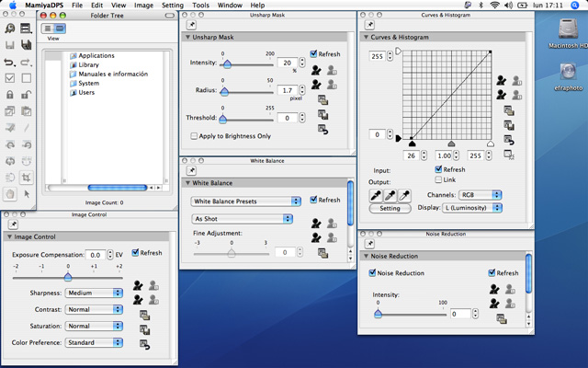Viewport: 588px width, 368px height.
Task: Toggle Refresh checkbox in White Balance
Action: point(313,200)
